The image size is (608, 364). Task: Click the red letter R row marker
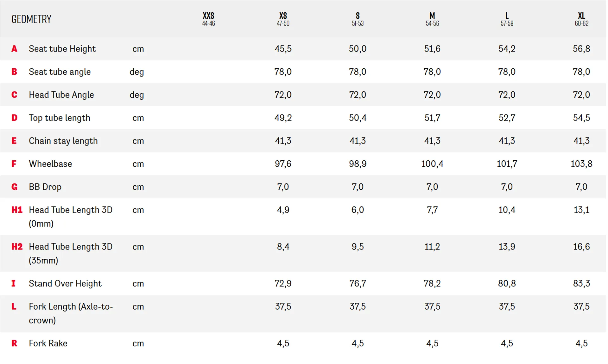tap(14, 343)
